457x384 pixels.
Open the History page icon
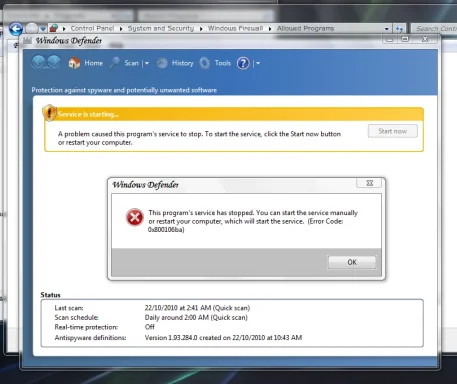(x=162, y=63)
